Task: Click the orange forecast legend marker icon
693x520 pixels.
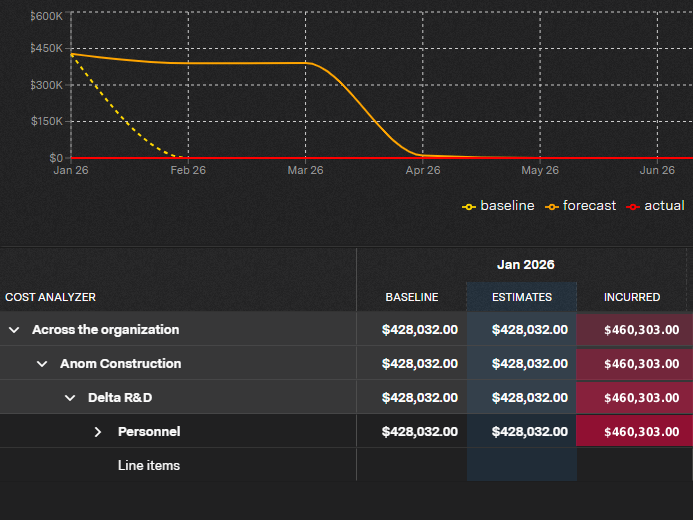Action: coord(552,207)
